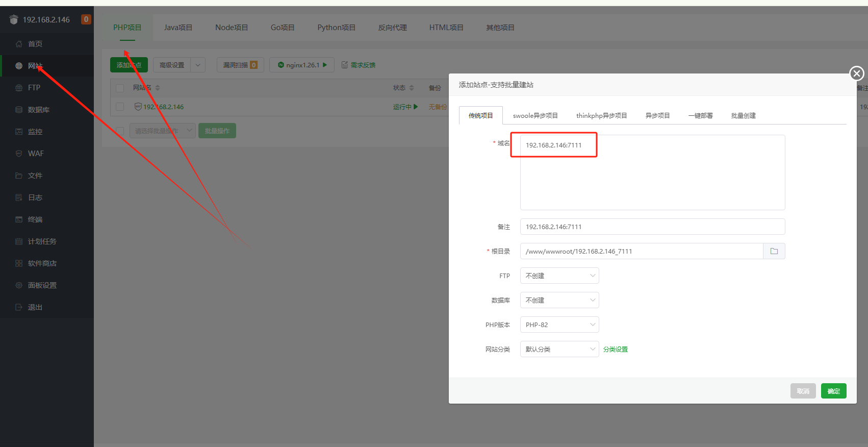Select the 传统项目 dialog tab
868x447 pixels.
coord(481,115)
